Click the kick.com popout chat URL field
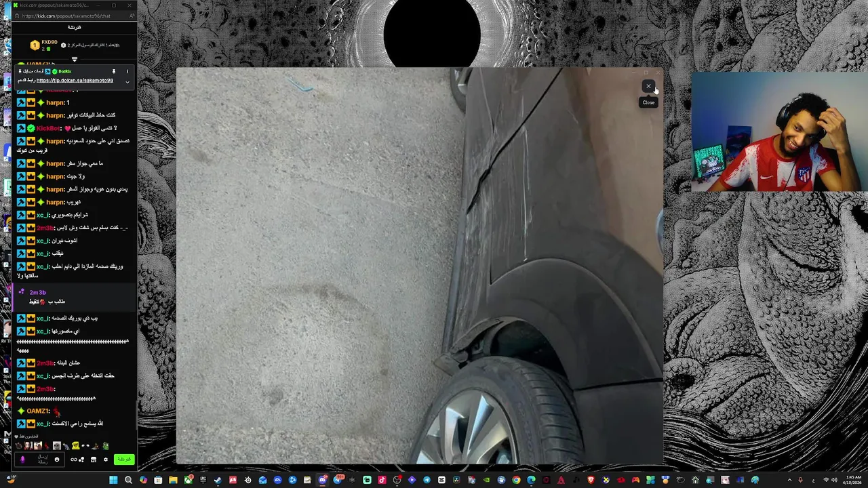Image resolution: width=868 pixels, height=488 pixels. (x=66, y=16)
